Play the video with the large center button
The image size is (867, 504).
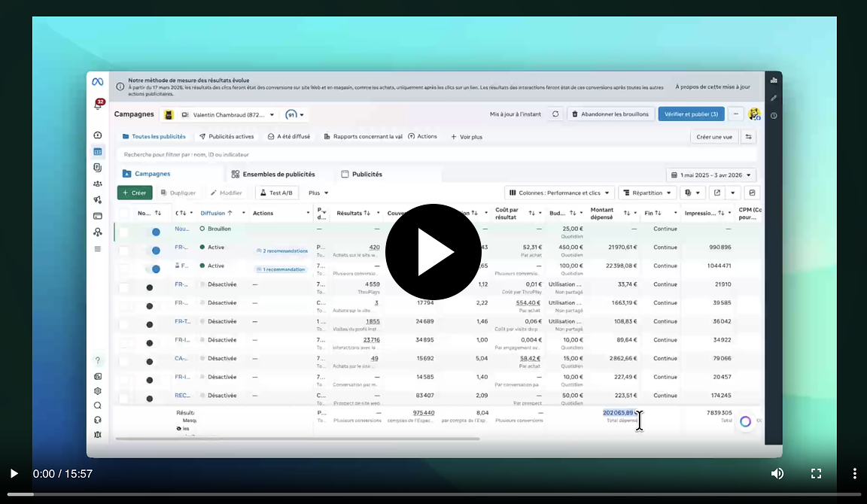pyautogui.click(x=433, y=252)
